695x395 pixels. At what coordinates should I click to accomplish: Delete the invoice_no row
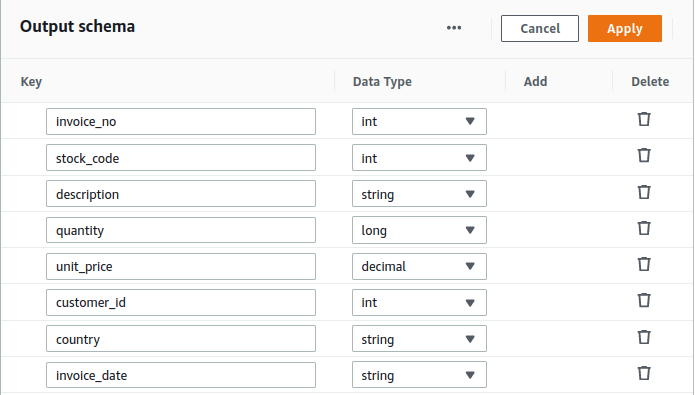click(x=644, y=119)
